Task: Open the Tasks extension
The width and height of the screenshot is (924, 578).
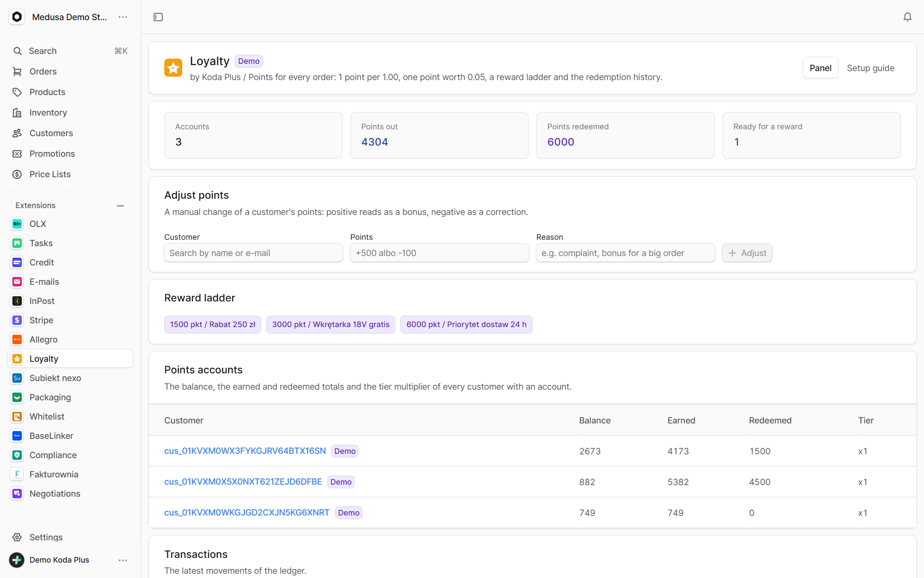Action: coord(71,243)
